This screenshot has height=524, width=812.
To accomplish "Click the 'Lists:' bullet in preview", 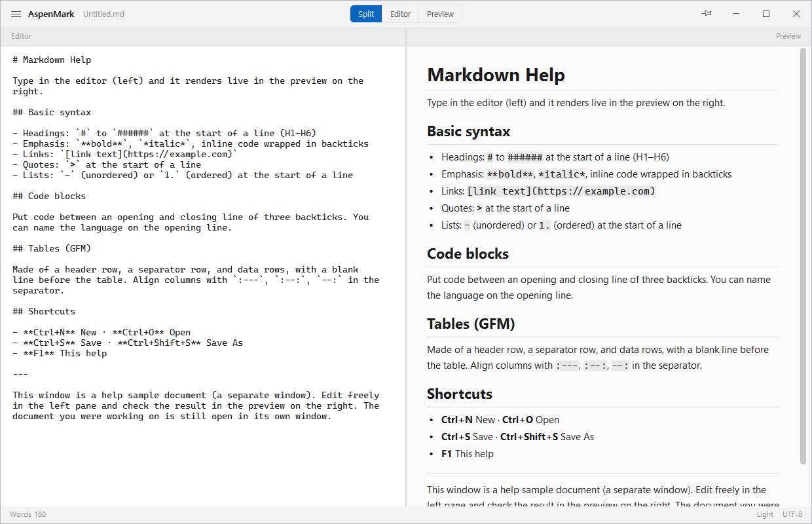I will coord(561,225).
